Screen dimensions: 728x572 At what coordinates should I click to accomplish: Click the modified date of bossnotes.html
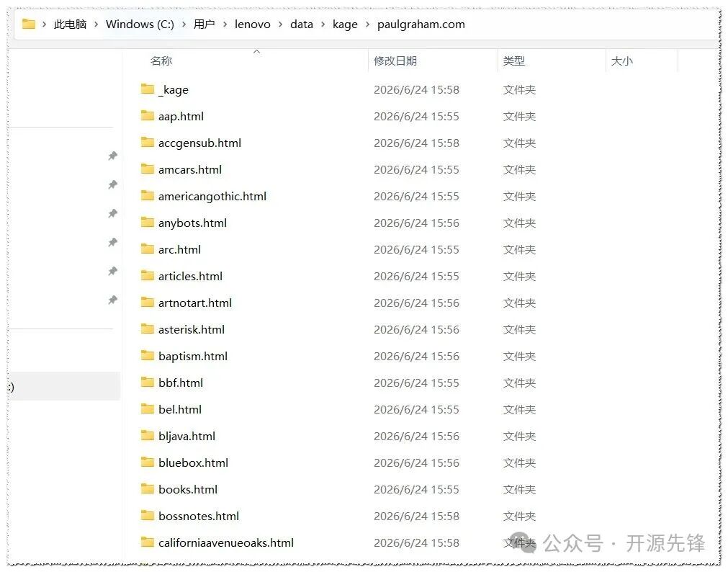[416, 517]
